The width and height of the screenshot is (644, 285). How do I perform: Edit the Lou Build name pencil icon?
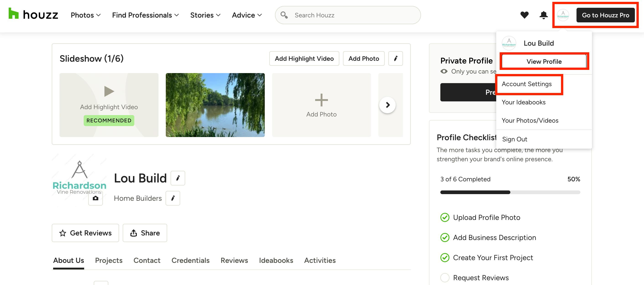pos(178,178)
